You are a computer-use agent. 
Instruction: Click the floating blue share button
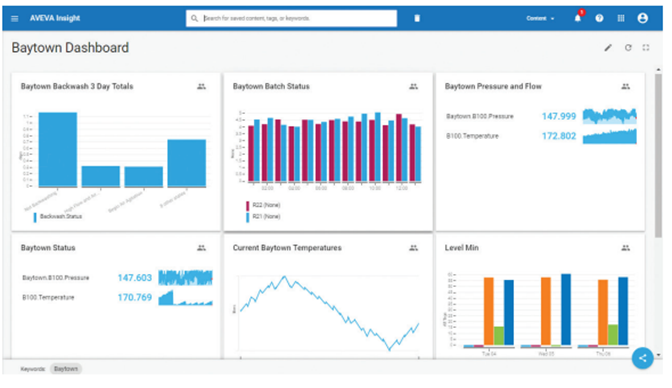coord(642,358)
